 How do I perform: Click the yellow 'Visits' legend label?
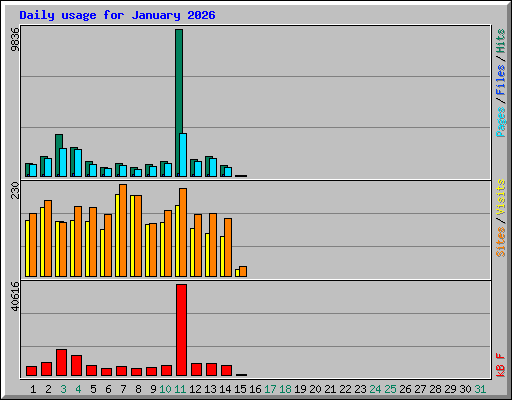(500, 197)
